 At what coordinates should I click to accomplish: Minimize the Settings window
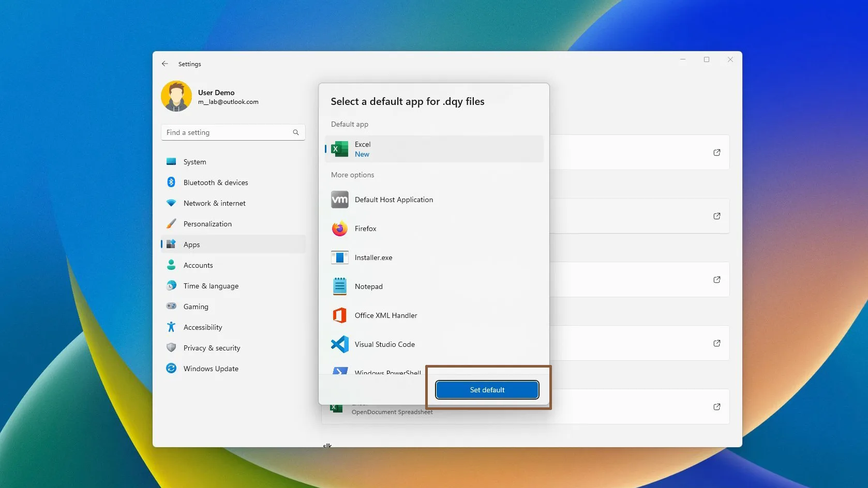[683, 59]
